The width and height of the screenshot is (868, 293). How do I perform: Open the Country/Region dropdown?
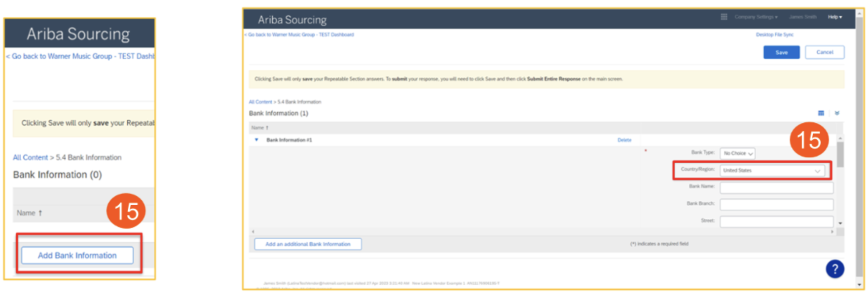click(x=772, y=170)
